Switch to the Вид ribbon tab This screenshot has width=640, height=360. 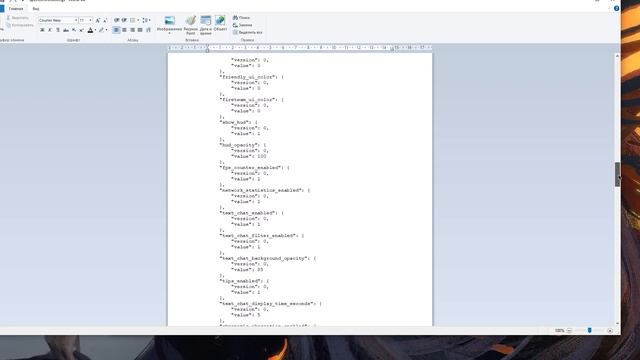(x=36, y=9)
